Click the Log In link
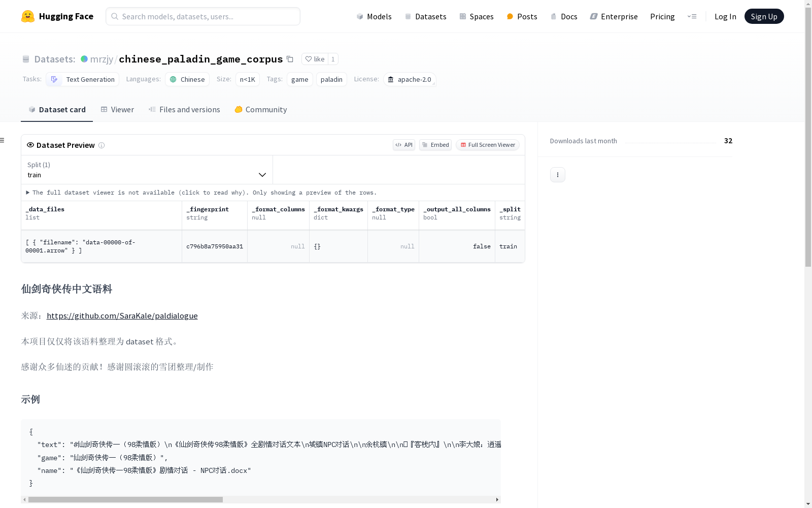Viewport: 812px width, 508px height. pyautogui.click(x=725, y=16)
